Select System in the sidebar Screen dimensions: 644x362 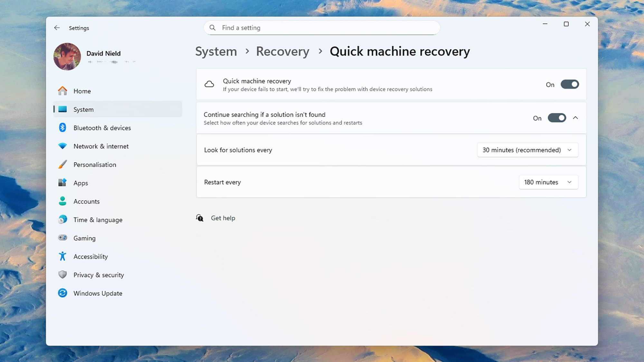click(118, 109)
